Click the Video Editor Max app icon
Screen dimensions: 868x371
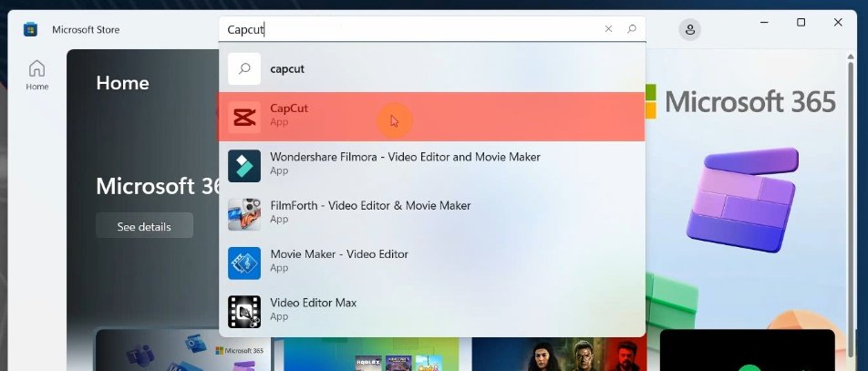[x=244, y=312]
